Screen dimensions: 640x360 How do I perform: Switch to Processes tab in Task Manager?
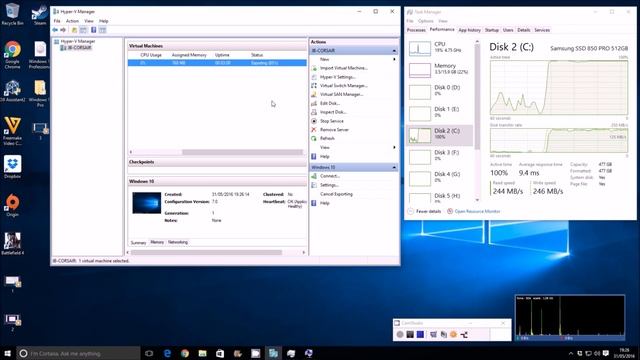tap(416, 30)
